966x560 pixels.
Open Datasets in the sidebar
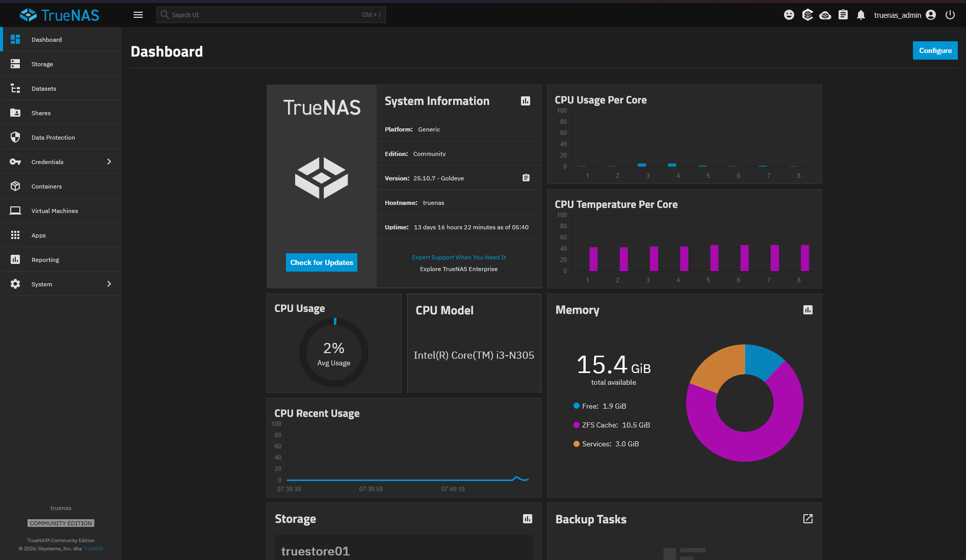point(61,88)
